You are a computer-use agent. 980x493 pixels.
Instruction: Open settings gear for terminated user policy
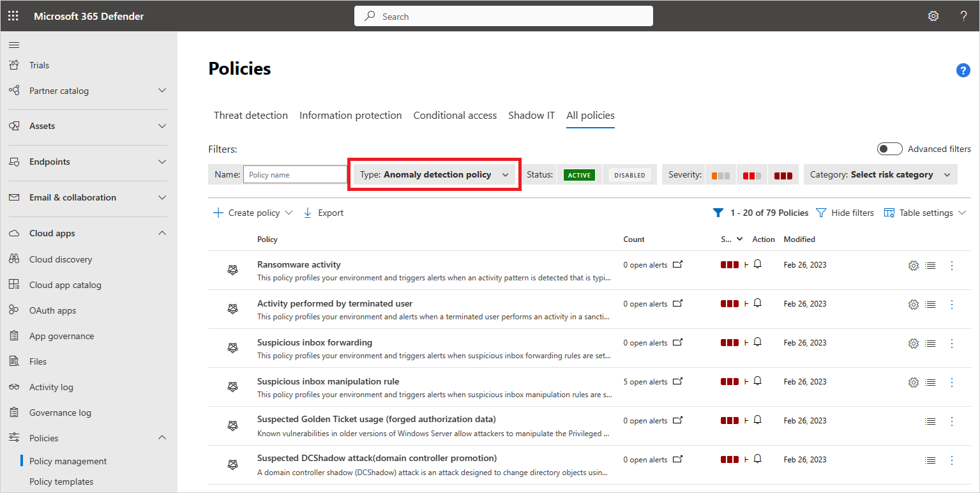(x=913, y=304)
